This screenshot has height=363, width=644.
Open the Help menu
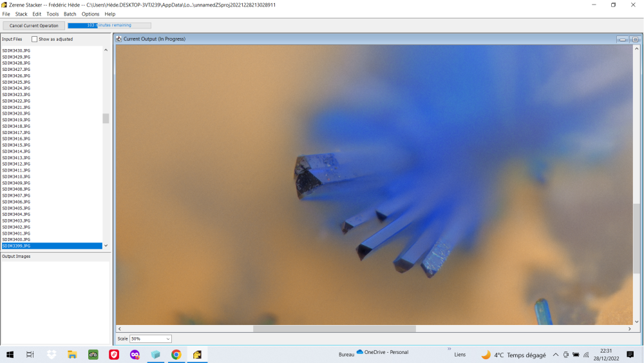[109, 14]
